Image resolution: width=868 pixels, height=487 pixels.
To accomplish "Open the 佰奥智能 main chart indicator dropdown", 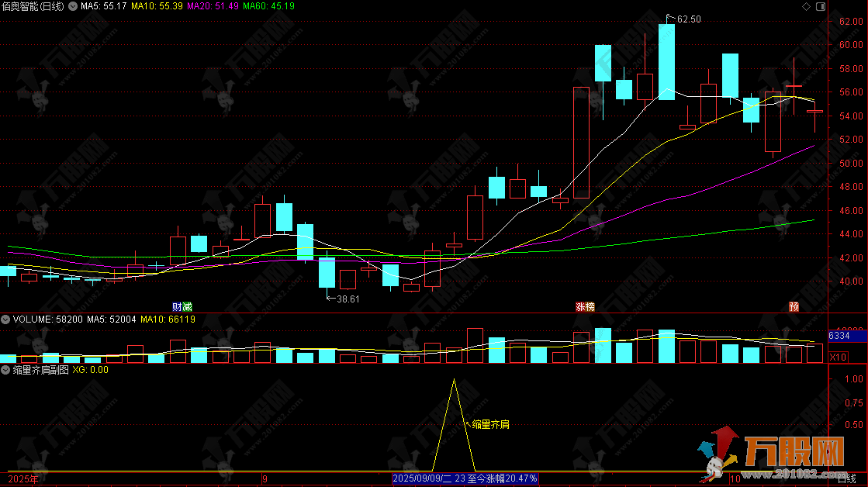I will (x=72, y=7).
